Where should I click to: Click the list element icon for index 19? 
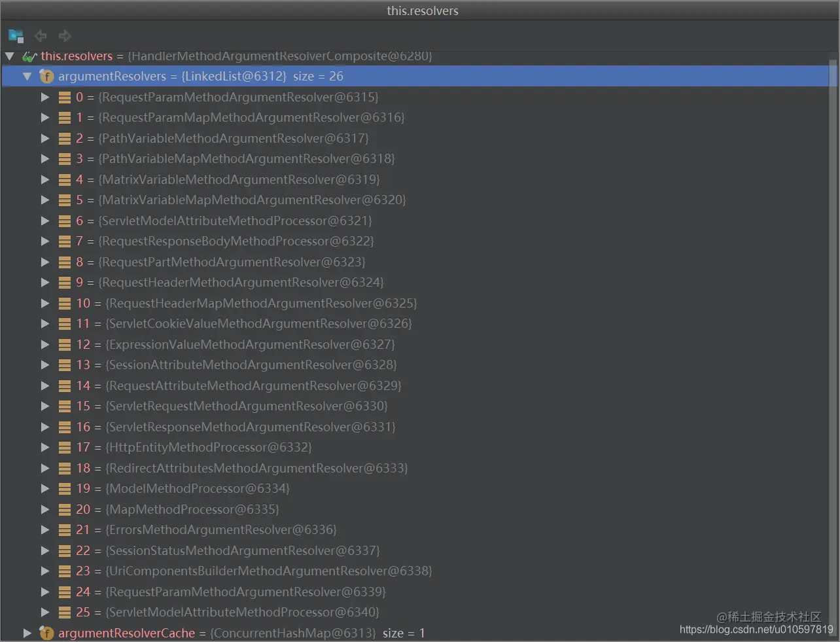(65, 489)
